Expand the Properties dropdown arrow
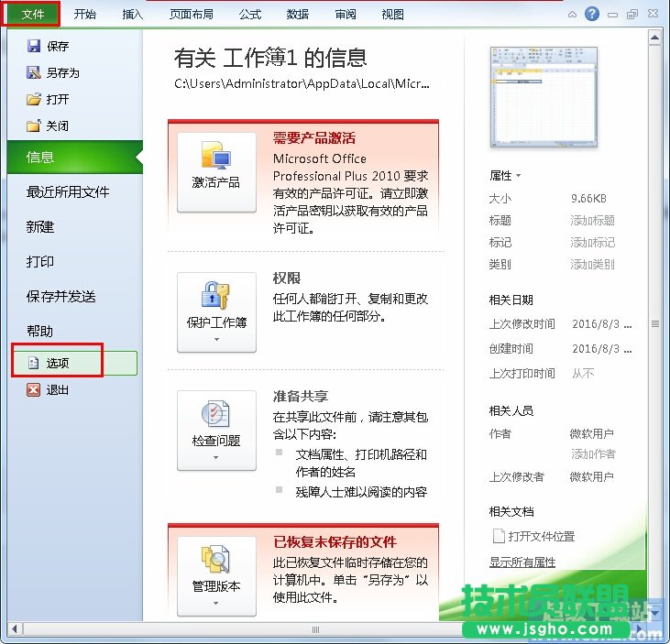This screenshot has width=670, height=644. click(x=519, y=176)
